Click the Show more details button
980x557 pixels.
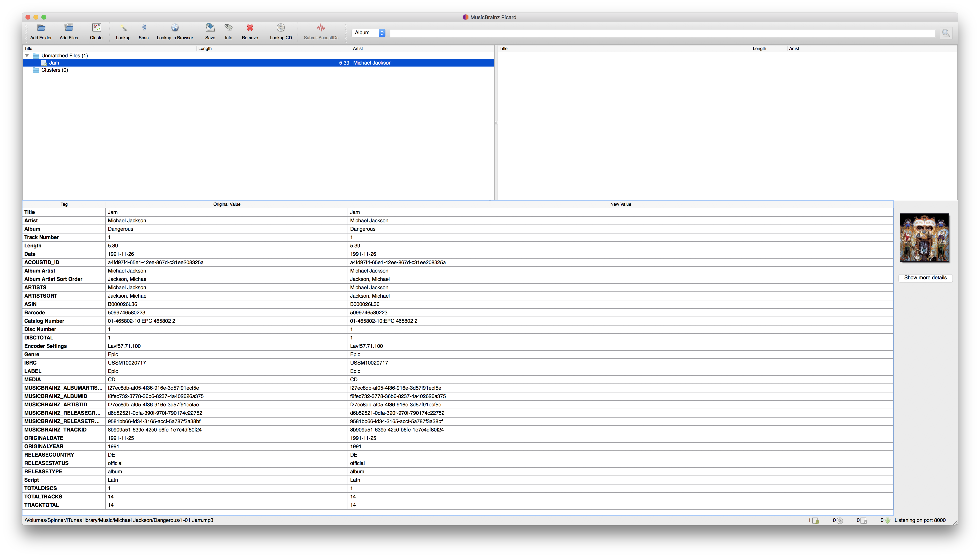pos(925,278)
